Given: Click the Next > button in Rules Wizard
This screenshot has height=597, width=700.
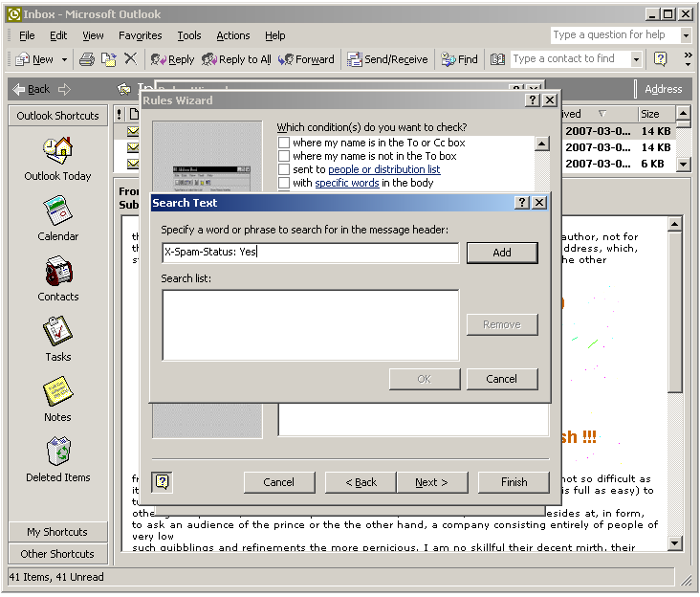Looking at the screenshot, I should point(431,482).
